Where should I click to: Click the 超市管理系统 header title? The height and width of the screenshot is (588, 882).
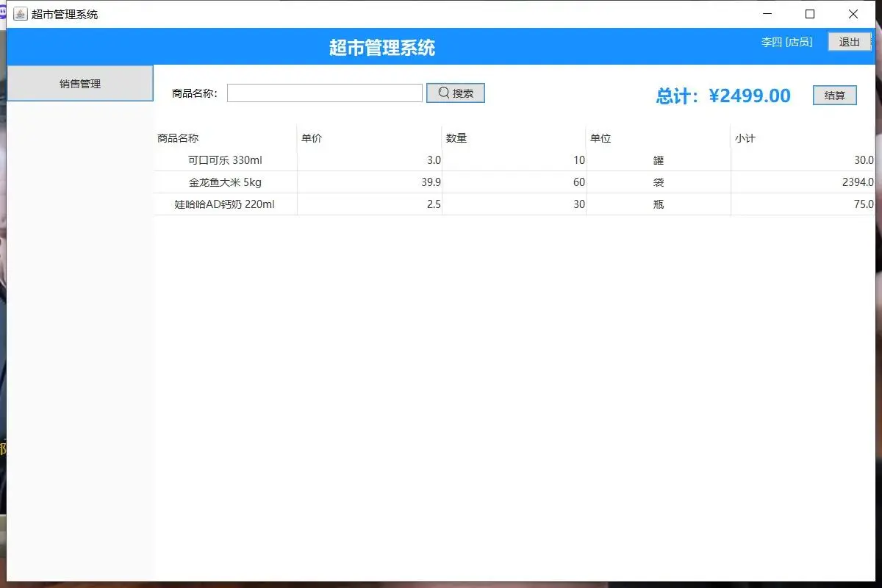coord(382,46)
